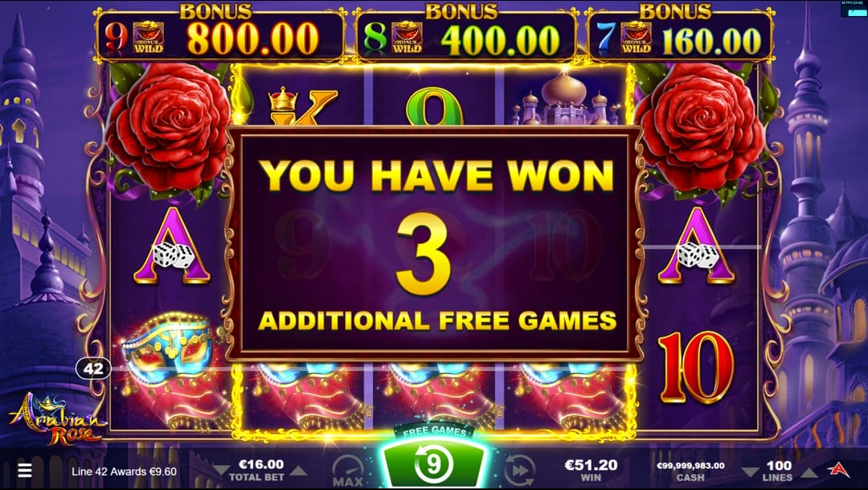Select the line 42 marker badge
Screen dimensions: 868x490
point(93,369)
